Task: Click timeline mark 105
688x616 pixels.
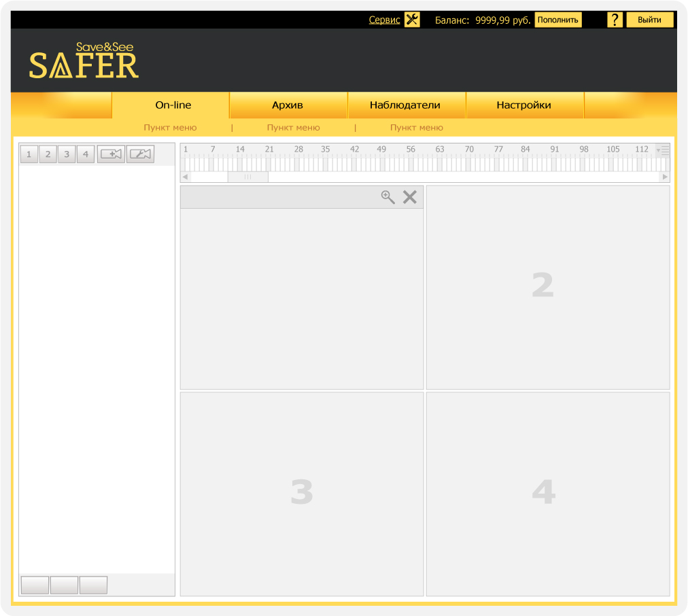Action: 613,149
